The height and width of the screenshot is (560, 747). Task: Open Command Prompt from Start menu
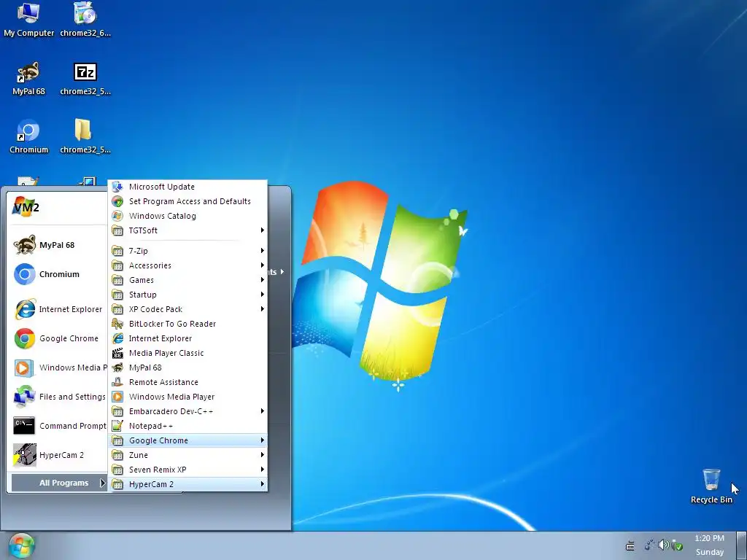pos(58,426)
